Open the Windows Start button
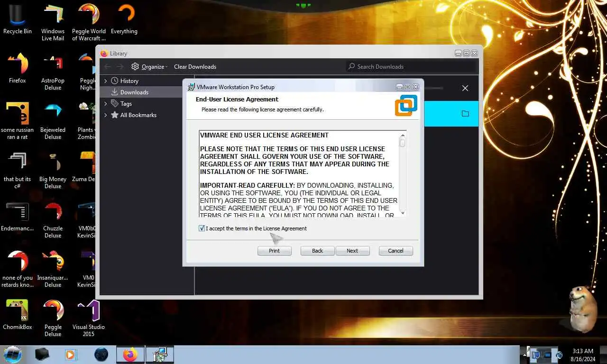The width and height of the screenshot is (607, 364). pos(13,355)
